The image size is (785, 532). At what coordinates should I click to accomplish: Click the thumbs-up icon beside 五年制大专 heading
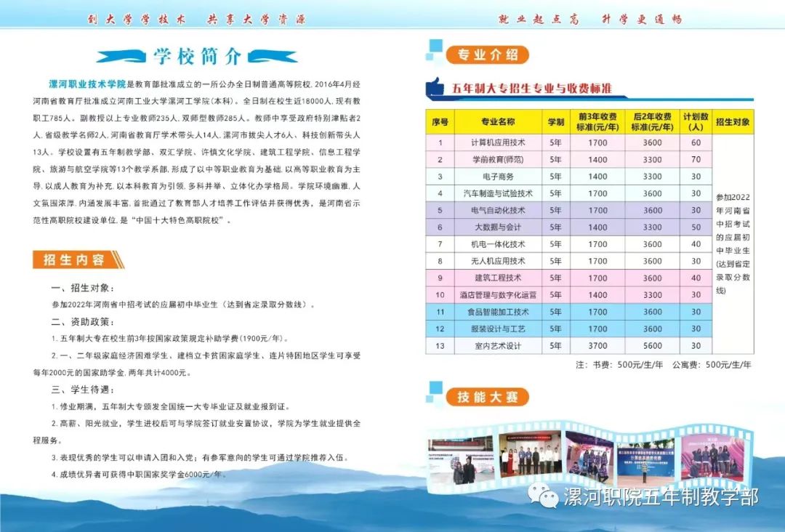tap(435, 87)
